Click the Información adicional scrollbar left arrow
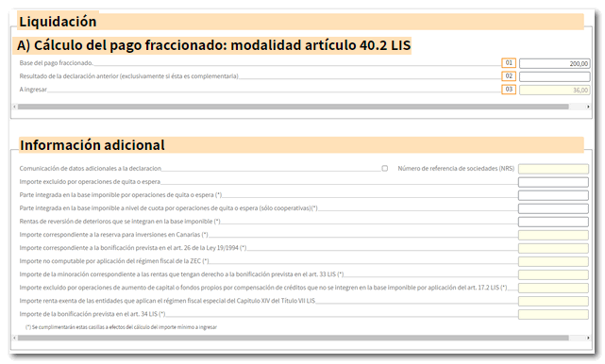The height and width of the screenshot is (364, 605). click(x=14, y=338)
